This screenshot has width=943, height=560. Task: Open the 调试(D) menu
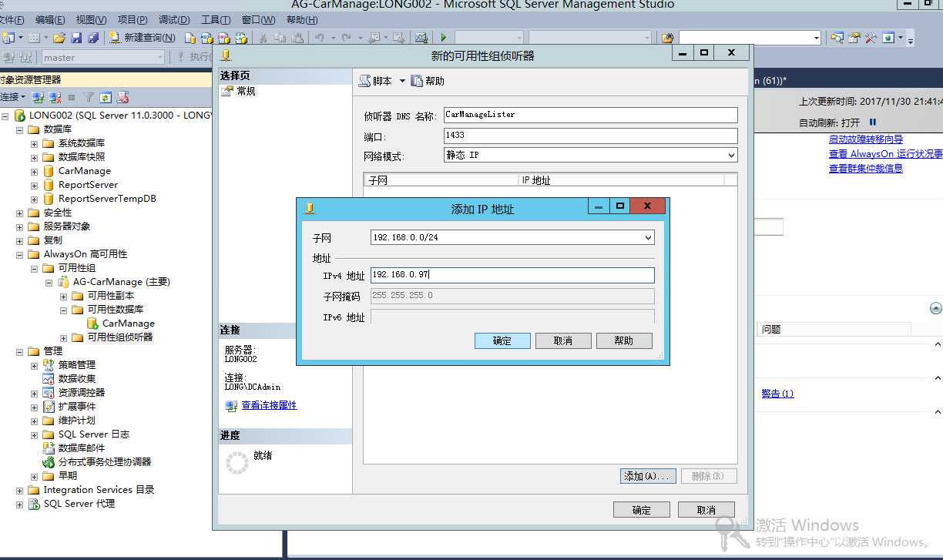174,20
